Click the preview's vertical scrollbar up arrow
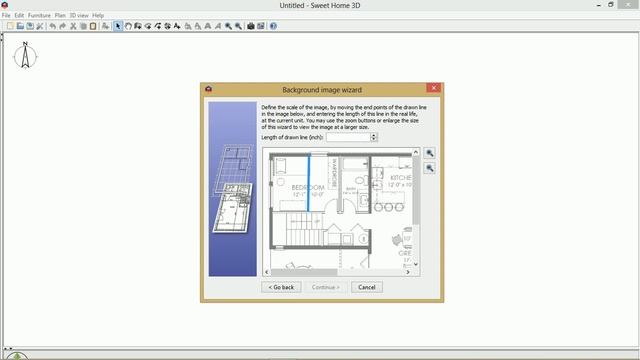The height and width of the screenshot is (360, 640). click(x=416, y=152)
